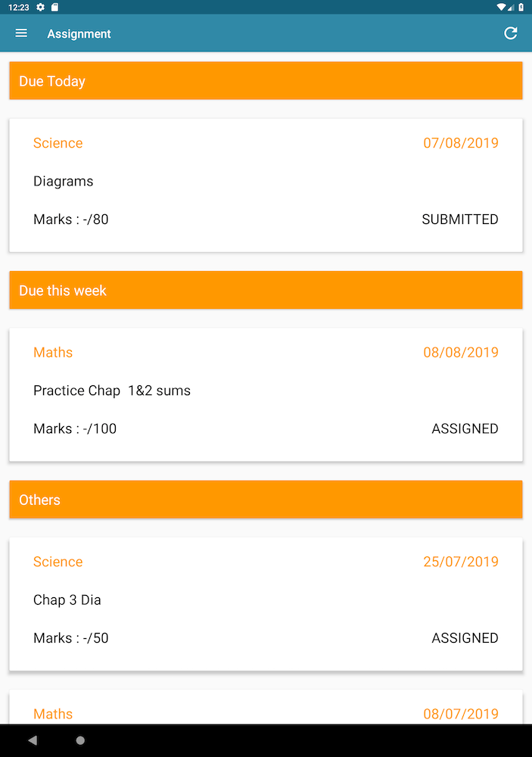Tap the settings gear in status bar
Image resolution: width=532 pixels, height=757 pixels.
point(40,7)
